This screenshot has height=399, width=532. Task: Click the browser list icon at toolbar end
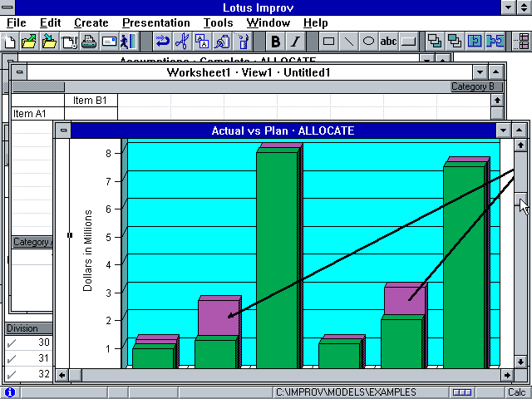tap(522, 42)
